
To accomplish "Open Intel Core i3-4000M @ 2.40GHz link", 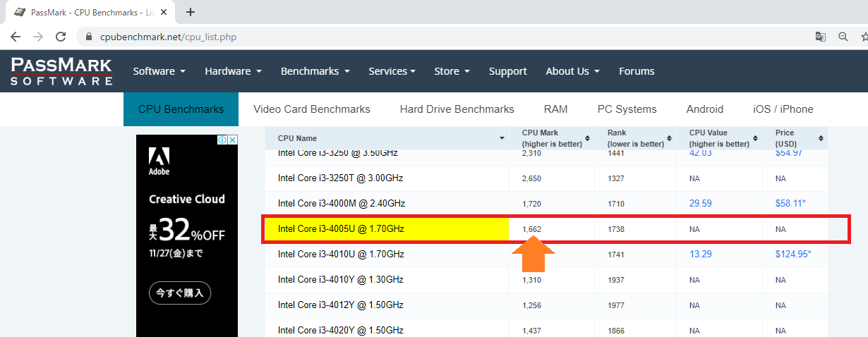I will 342,204.
